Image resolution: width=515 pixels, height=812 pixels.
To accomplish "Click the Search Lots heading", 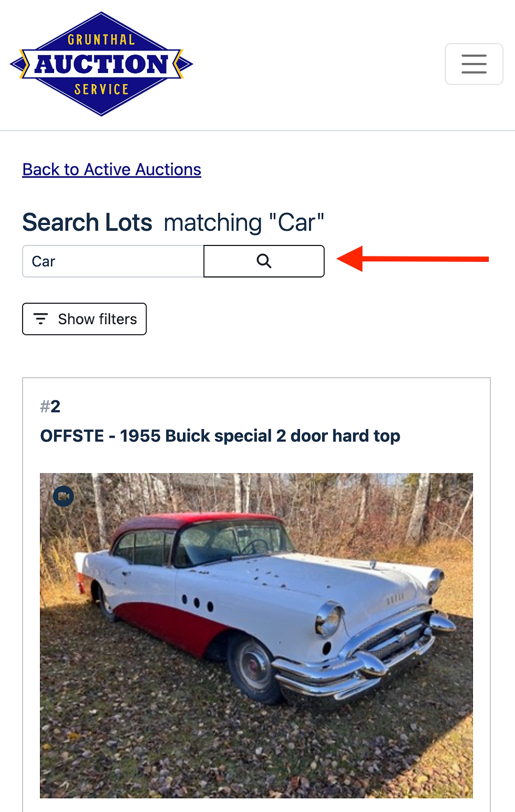I will (x=87, y=222).
